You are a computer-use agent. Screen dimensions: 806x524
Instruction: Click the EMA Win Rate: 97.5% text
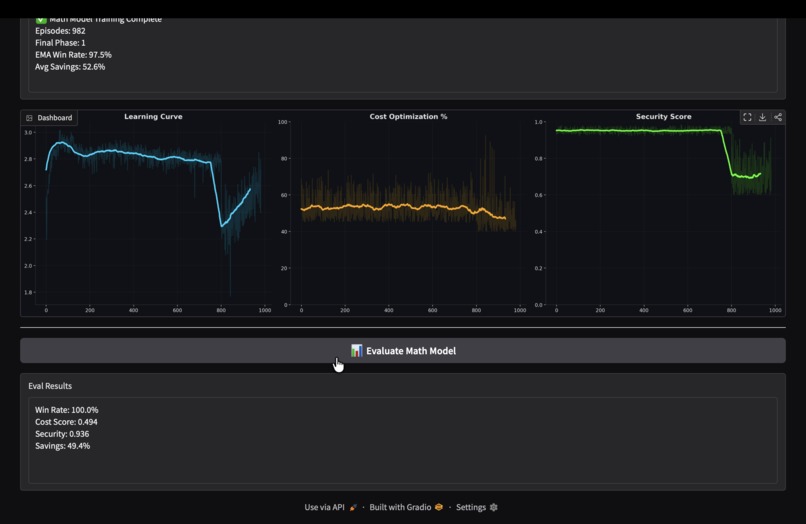point(73,55)
